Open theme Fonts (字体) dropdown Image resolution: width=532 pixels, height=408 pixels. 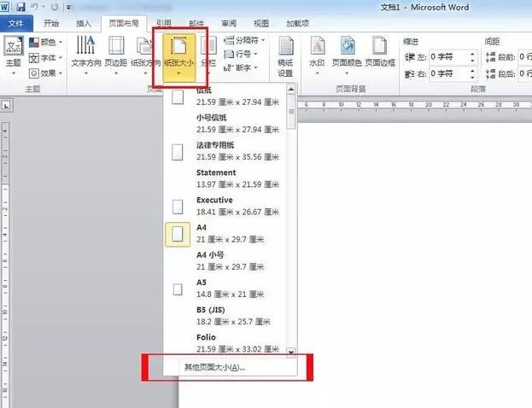tap(46, 58)
